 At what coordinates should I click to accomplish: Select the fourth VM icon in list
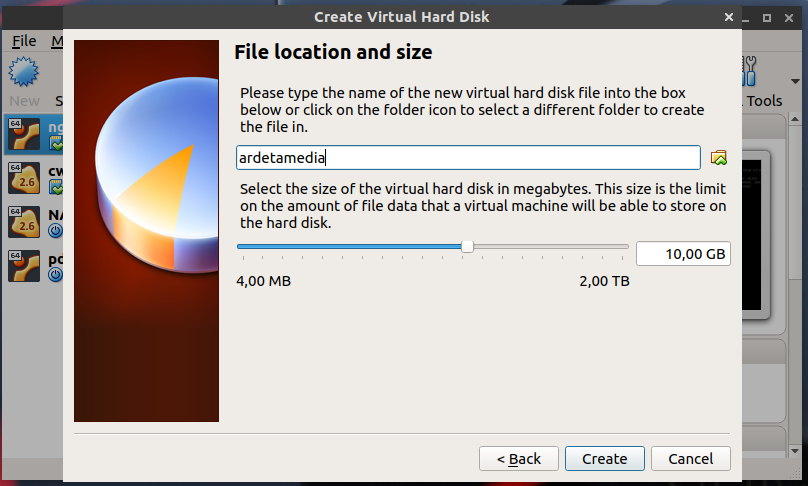24,265
